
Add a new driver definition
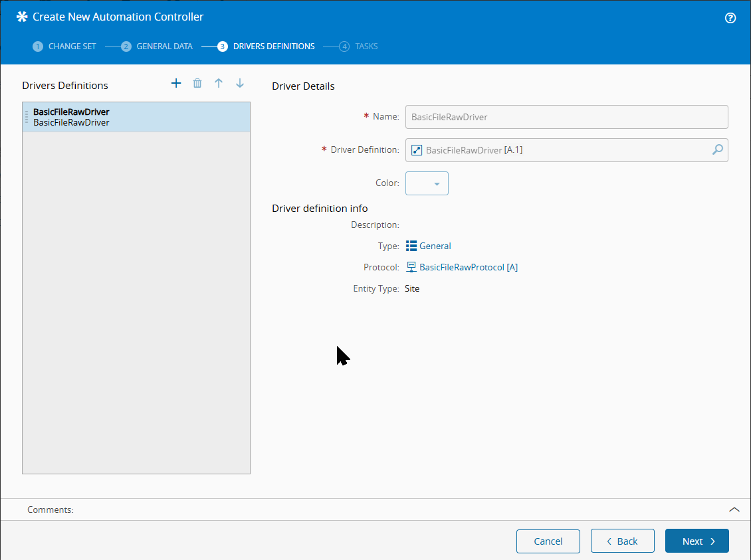coord(176,83)
